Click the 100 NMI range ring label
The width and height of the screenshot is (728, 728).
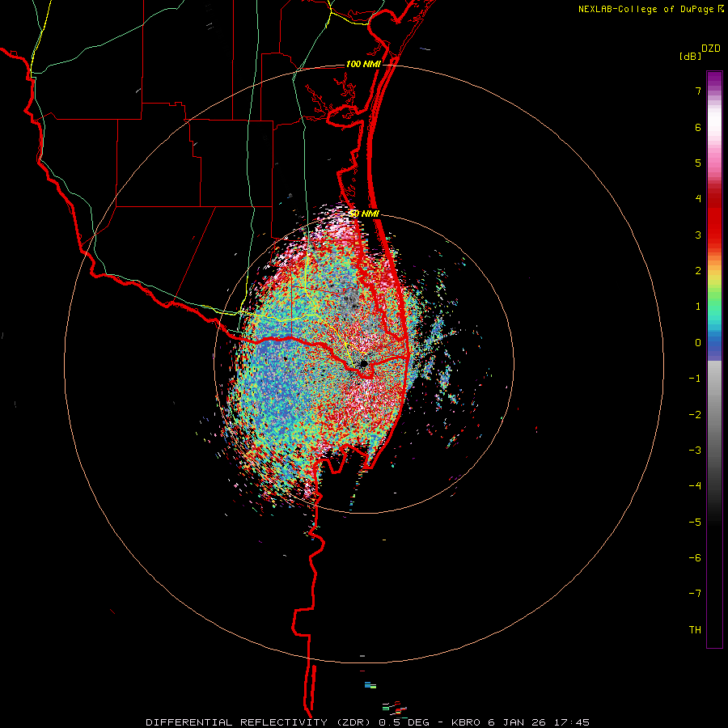tap(363, 64)
